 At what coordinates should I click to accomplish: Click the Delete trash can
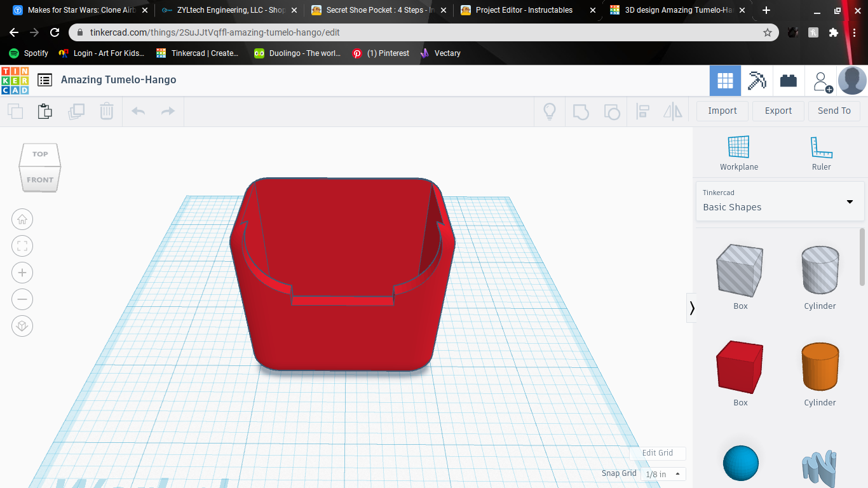point(107,111)
